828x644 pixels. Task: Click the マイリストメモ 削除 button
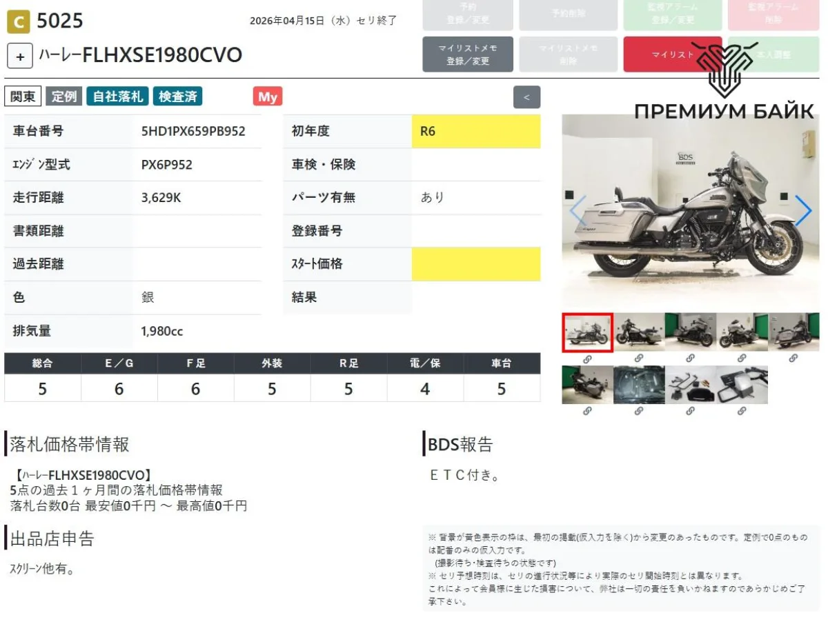569,54
